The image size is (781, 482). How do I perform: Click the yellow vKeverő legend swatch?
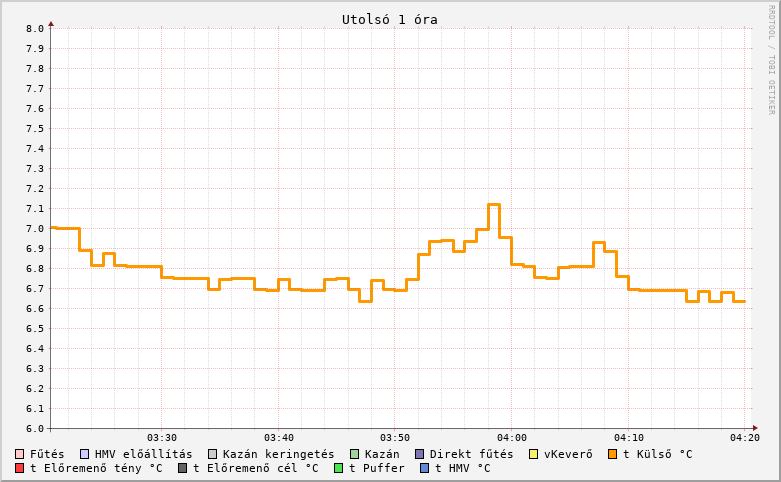[533, 454]
